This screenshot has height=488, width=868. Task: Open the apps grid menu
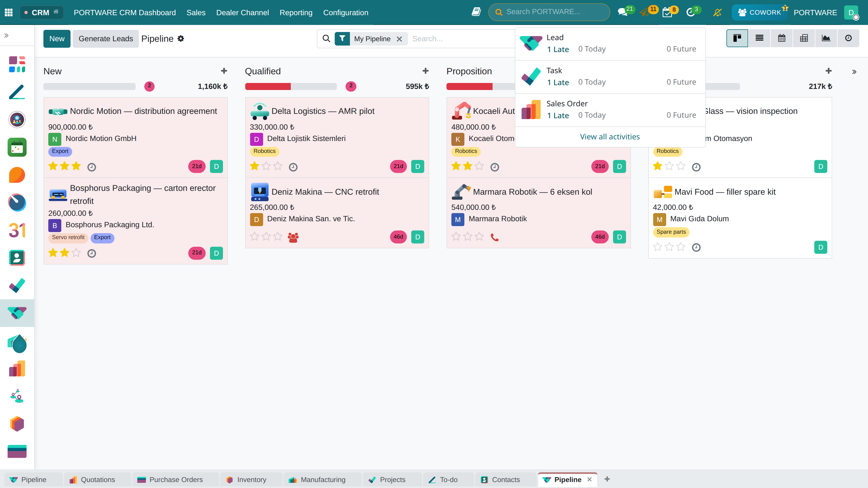click(9, 12)
